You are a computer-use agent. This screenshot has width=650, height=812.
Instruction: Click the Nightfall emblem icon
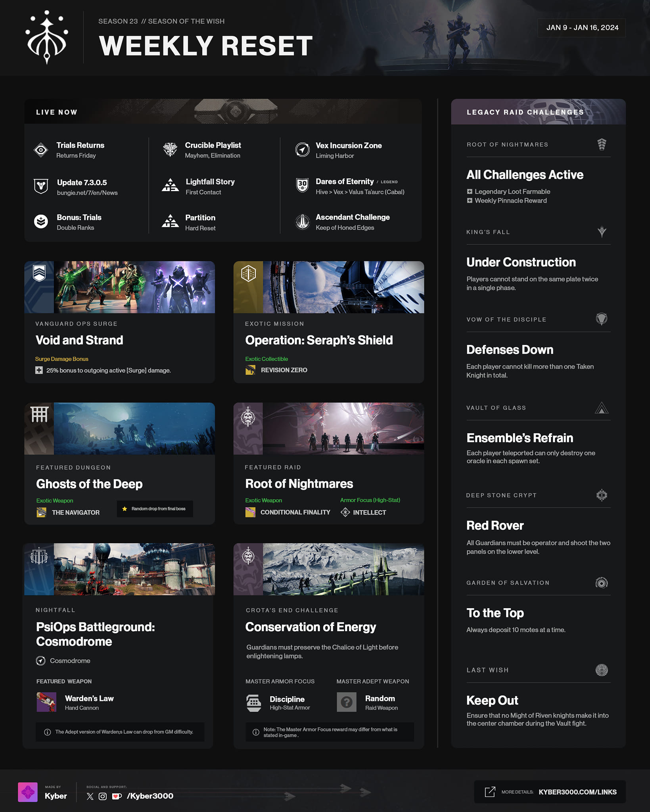(39, 556)
